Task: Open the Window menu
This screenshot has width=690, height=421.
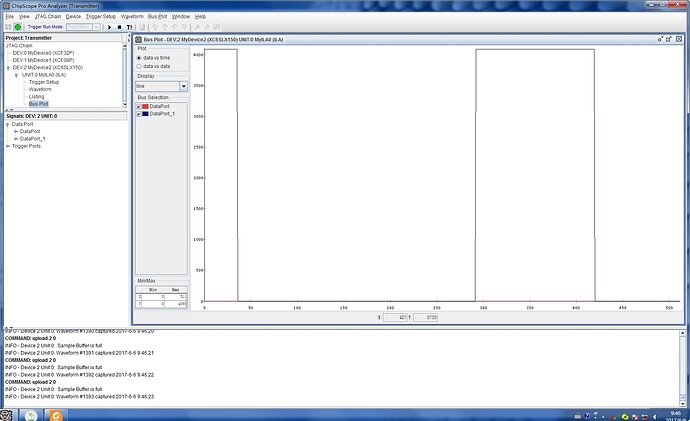Action: pos(181,16)
